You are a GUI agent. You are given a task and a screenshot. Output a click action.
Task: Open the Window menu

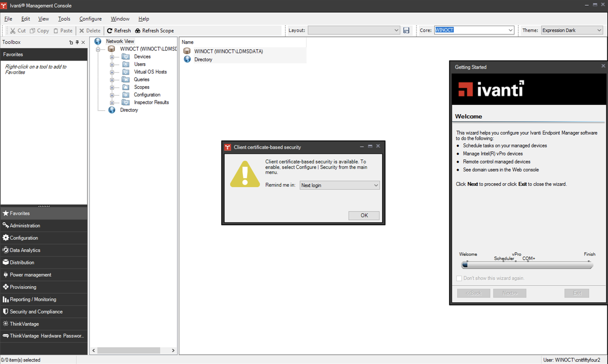point(120,19)
